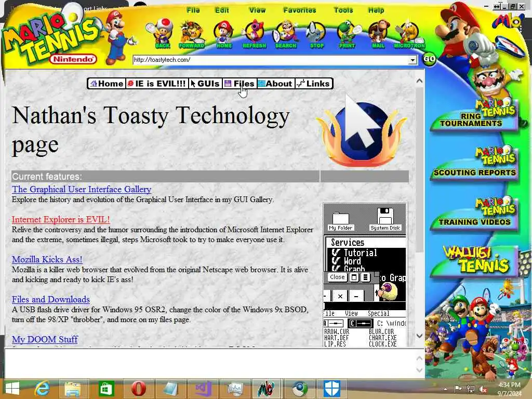Open the Edit menu
This screenshot has width=532, height=399.
pyautogui.click(x=222, y=10)
